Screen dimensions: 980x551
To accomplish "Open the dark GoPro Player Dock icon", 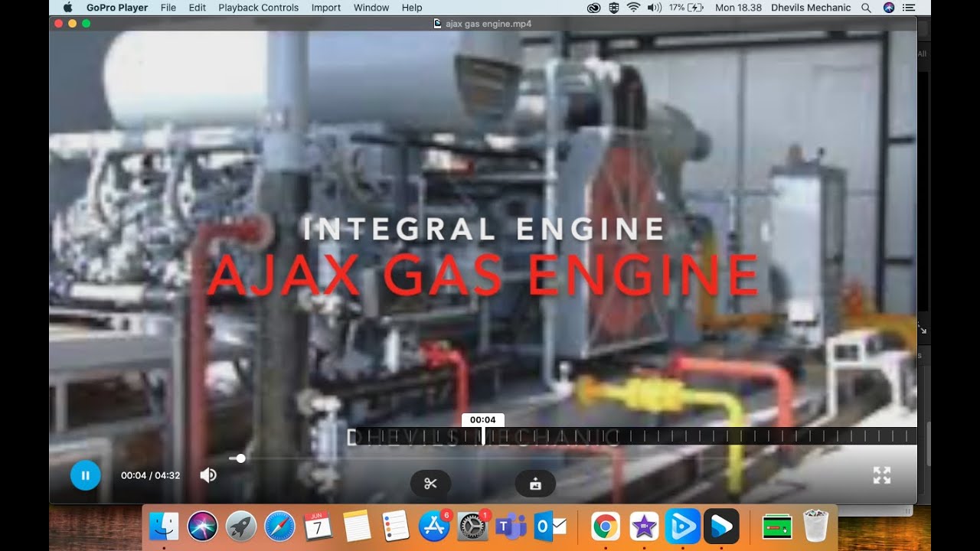I will 721,527.
